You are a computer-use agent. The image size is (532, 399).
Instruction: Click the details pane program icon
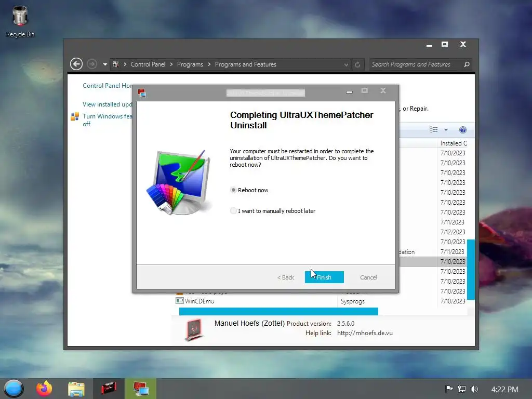pos(194,329)
